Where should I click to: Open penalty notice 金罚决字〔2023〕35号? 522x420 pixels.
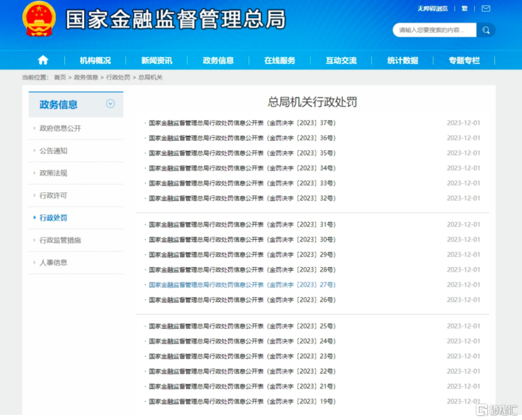tap(242, 153)
